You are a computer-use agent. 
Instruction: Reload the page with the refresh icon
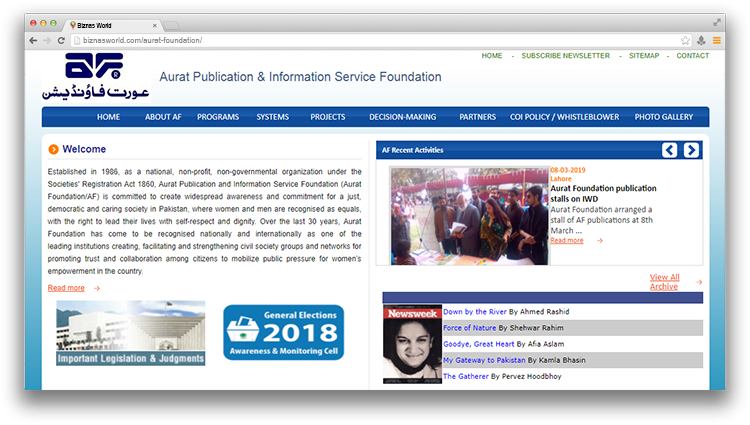61,40
